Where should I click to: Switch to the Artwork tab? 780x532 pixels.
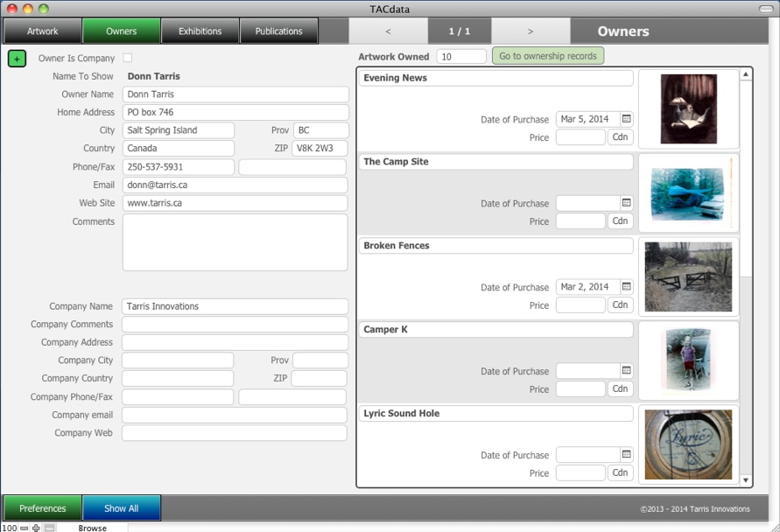pos(42,31)
